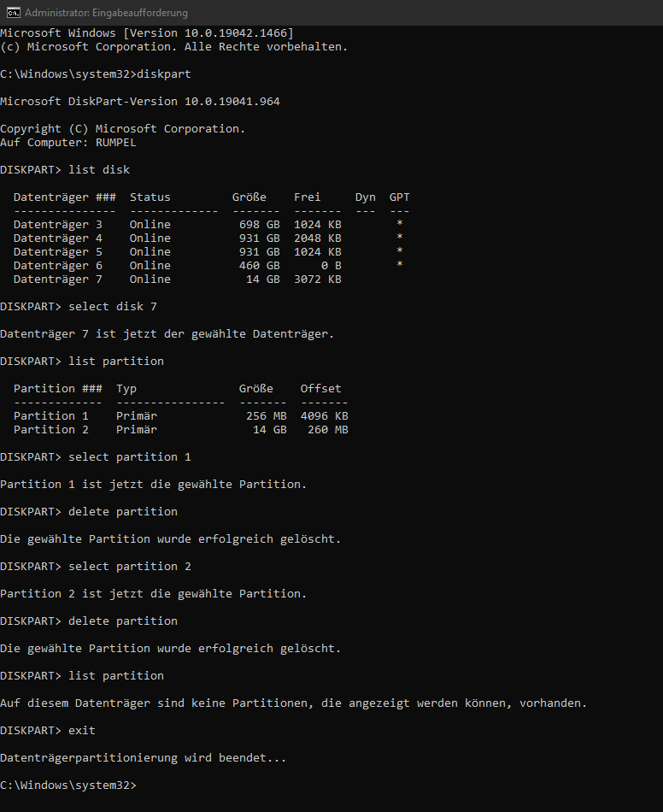Click the line 'Microsoft DiskPart-Version 10.0.19041.964'
The image size is (663, 812).
(140, 102)
